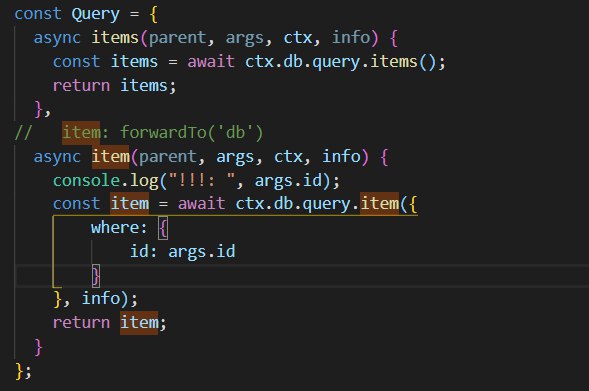The height and width of the screenshot is (391, 589).
Task: Click the 'Query' identifier in the const declaration
Action: click(95, 15)
